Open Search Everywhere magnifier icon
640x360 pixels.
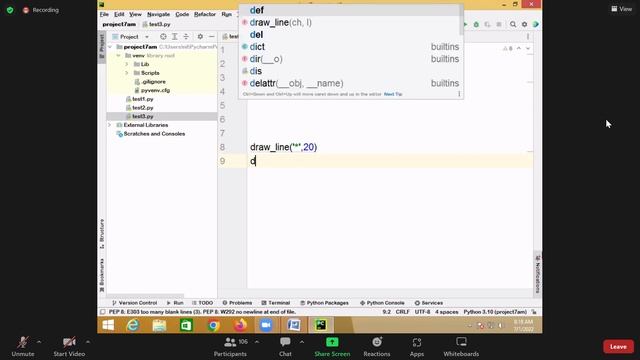513,24
